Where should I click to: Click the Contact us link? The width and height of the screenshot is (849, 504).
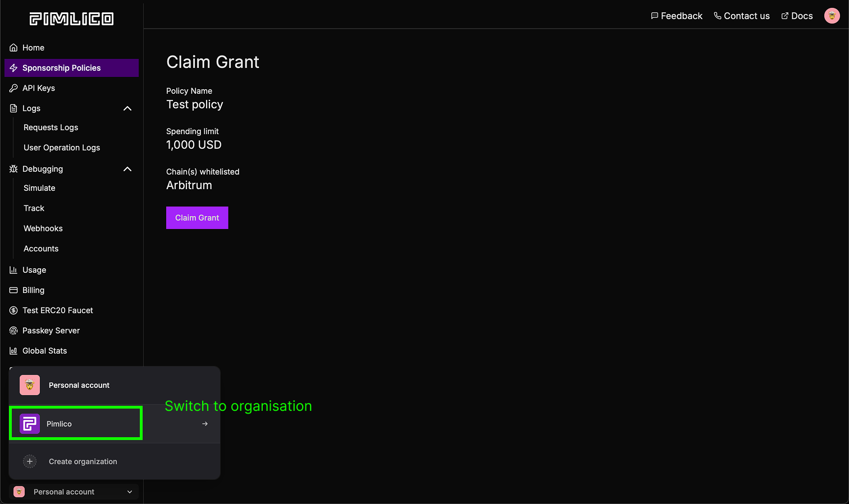pos(742,16)
